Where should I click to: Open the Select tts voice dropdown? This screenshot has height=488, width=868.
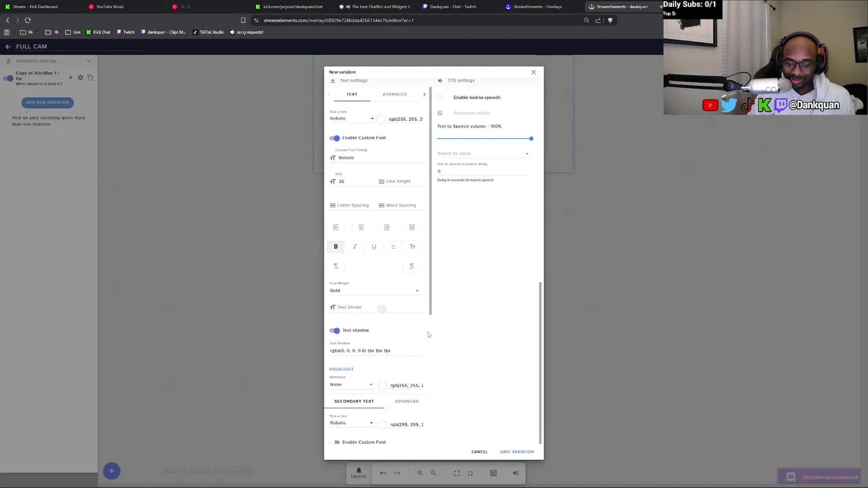(483, 153)
